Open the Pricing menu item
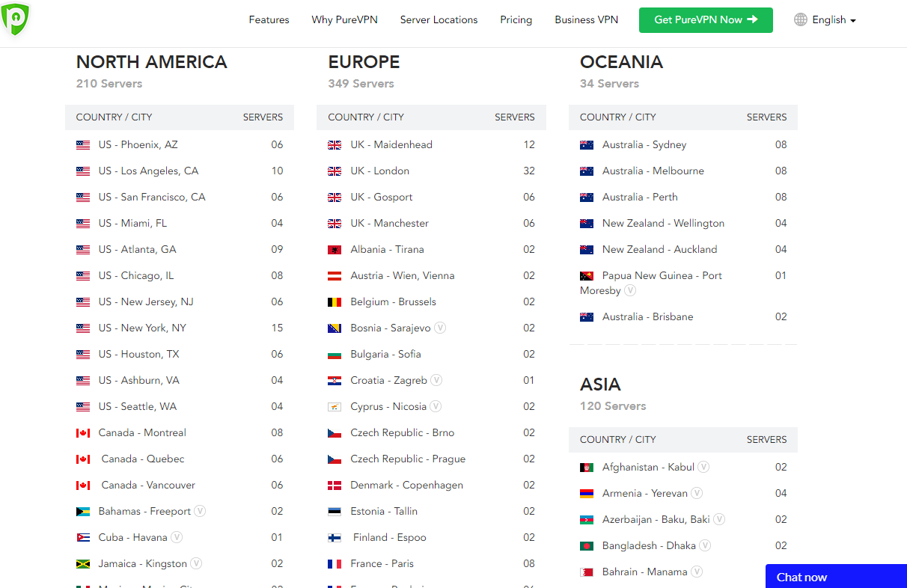The height and width of the screenshot is (588, 907). click(516, 20)
